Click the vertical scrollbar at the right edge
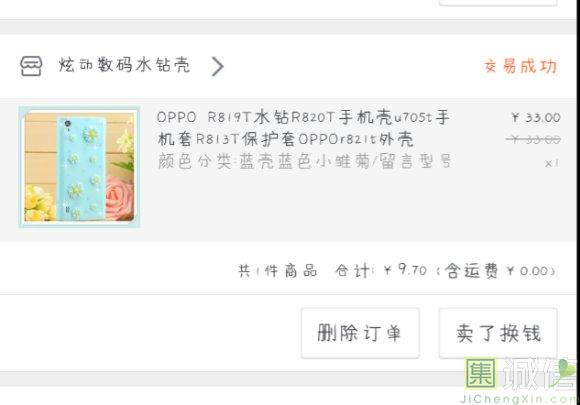Viewport: 580px width, 405px height. (578, 202)
